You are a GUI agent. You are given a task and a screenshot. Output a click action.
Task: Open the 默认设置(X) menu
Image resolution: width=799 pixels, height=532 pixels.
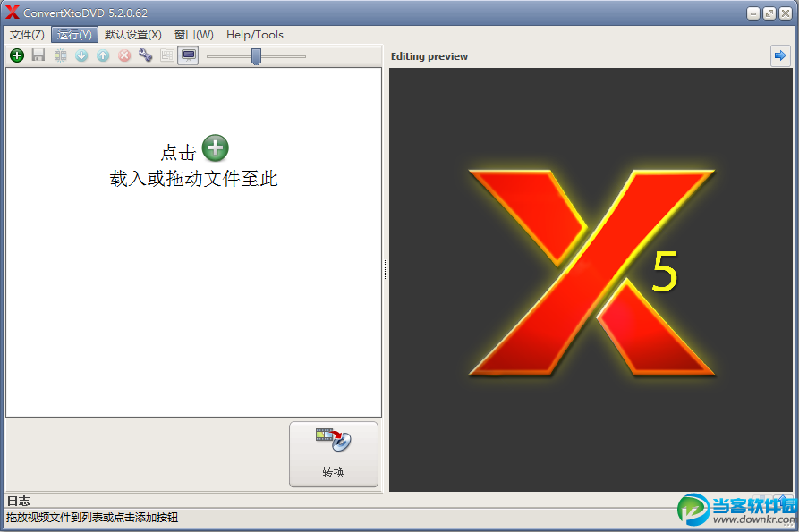tap(133, 35)
